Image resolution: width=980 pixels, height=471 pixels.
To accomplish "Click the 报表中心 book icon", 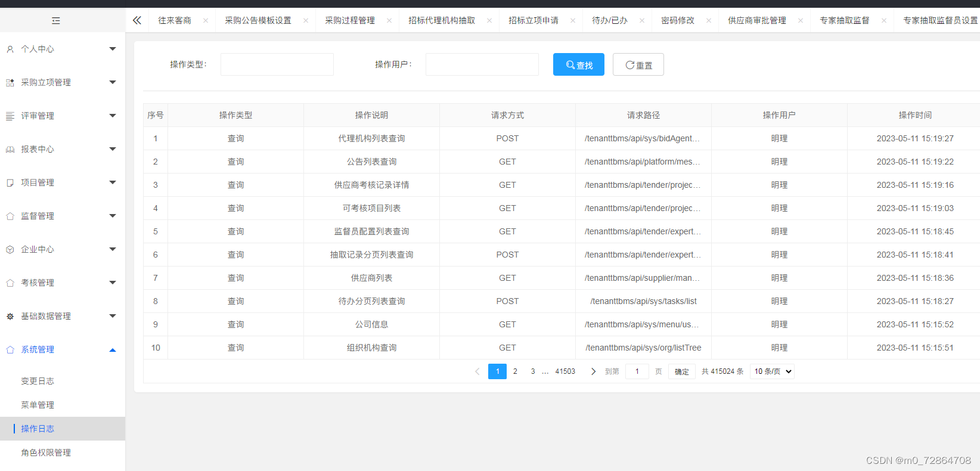I will 10,150.
